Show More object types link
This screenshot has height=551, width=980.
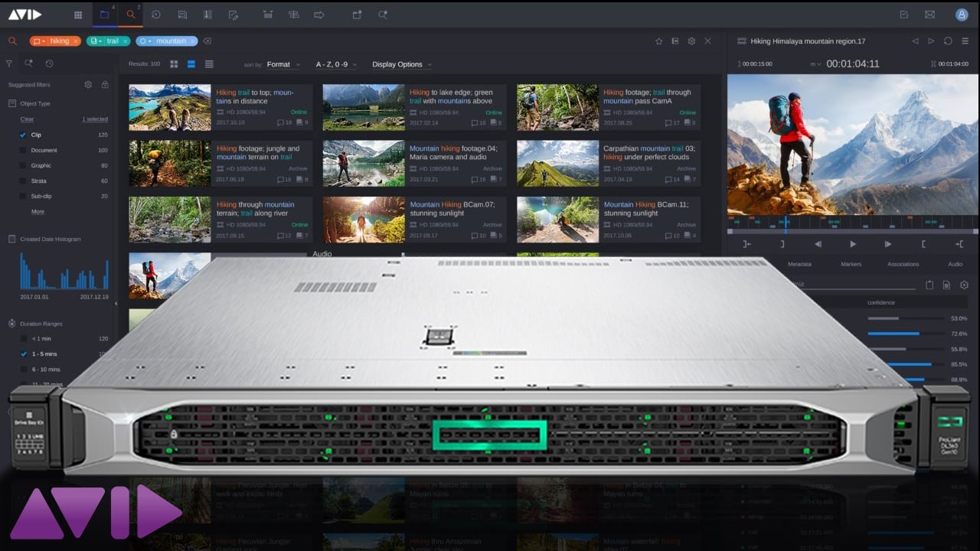38,211
